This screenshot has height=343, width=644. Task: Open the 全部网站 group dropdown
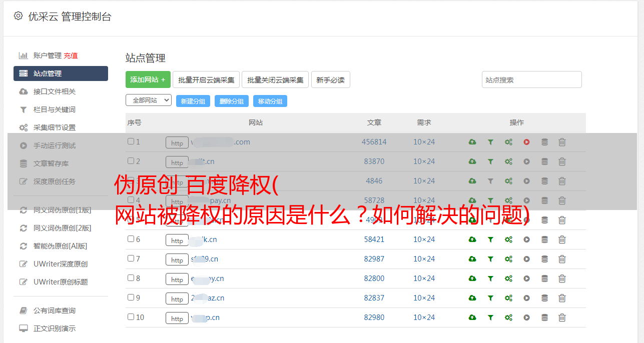click(149, 100)
